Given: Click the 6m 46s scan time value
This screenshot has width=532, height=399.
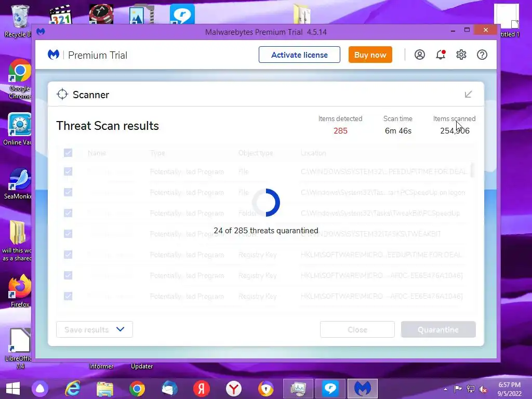Looking at the screenshot, I should (398, 130).
